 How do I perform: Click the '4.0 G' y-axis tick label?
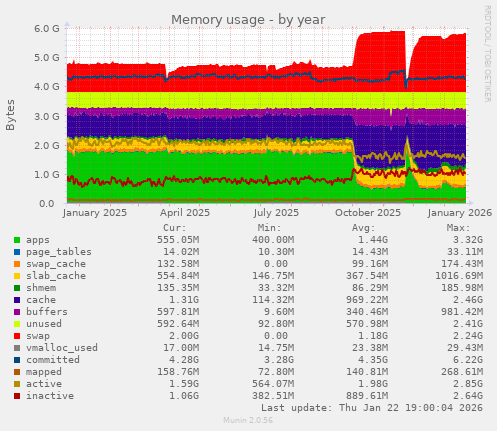tap(47, 87)
